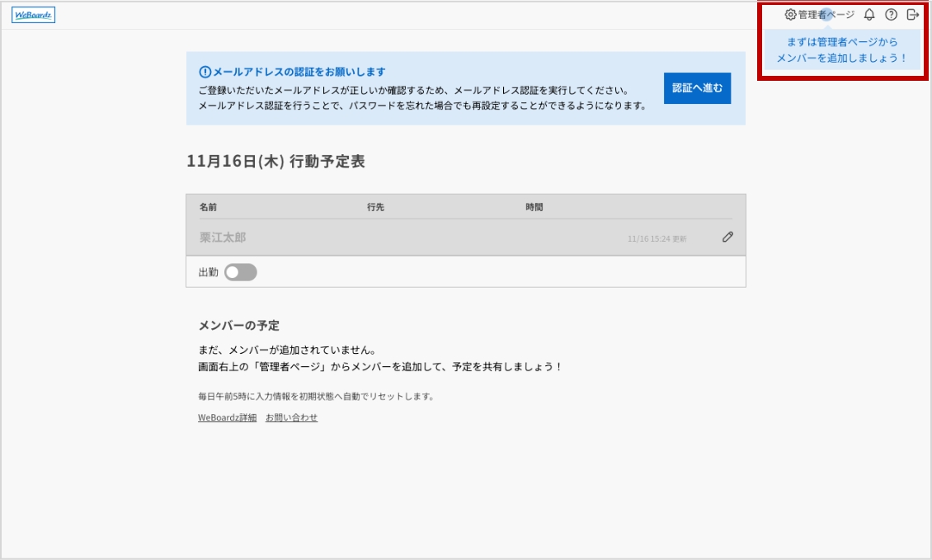Click the 認証へ進む button
This screenshot has height=560, width=932.
pos(697,88)
